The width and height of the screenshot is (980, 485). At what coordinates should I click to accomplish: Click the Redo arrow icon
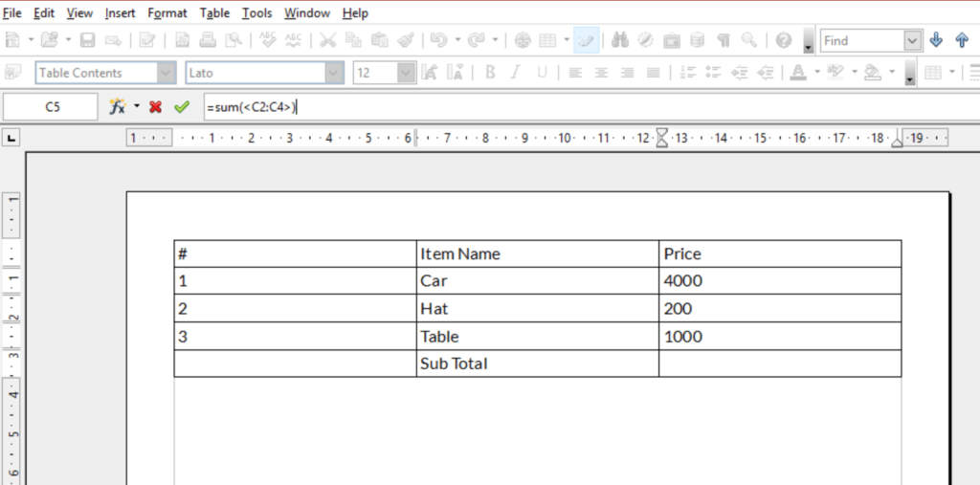[x=477, y=40]
